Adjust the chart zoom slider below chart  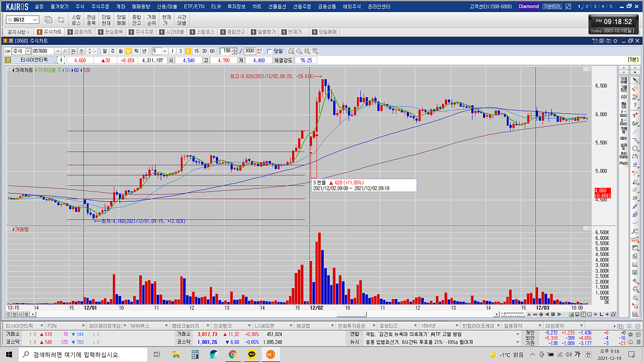[513, 314]
